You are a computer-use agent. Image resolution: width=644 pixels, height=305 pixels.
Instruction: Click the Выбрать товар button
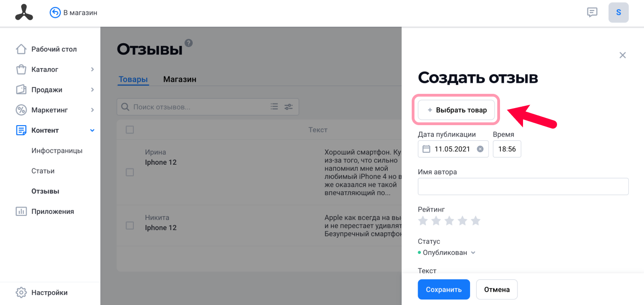pyautogui.click(x=456, y=110)
